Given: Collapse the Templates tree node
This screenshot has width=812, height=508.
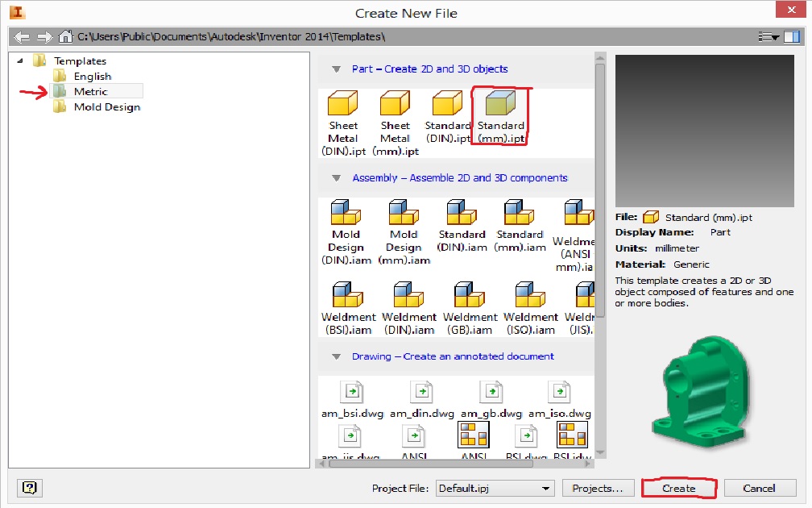Looking at the screenshot, I should pyautogui.click(x=20, y=60).
